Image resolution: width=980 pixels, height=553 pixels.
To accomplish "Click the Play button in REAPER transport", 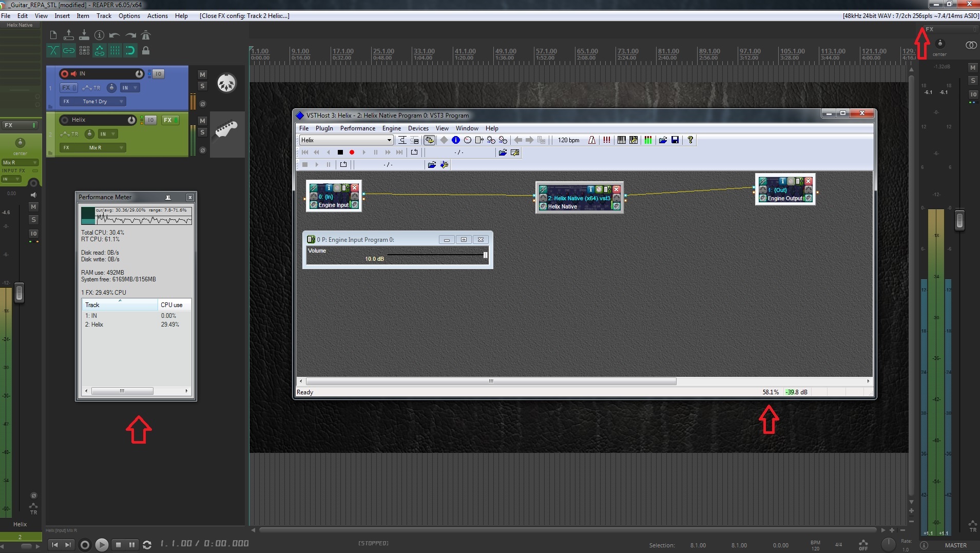I will [x=102, y=545].
